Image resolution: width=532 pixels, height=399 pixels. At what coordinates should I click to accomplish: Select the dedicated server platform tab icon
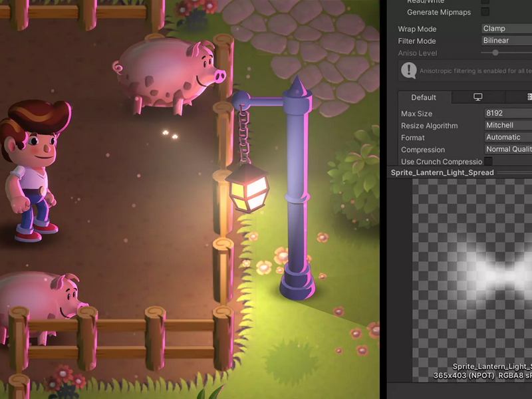click(x=529, y=97)
